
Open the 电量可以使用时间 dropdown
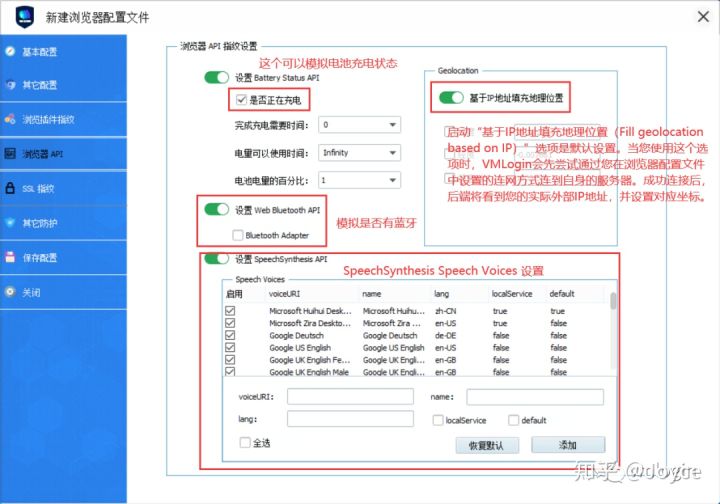click(x=359, y=153)
